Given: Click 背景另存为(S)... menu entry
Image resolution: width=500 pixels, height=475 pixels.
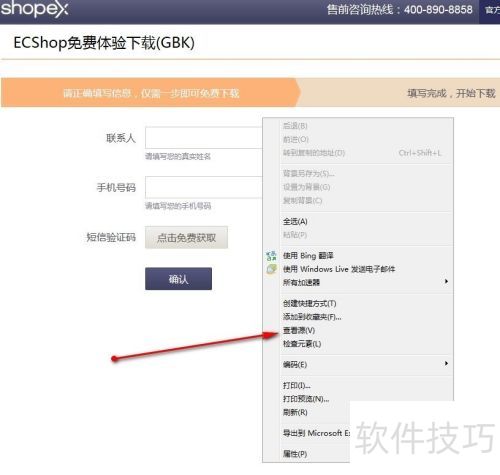Looking at the screenshot, I should 309,173.
